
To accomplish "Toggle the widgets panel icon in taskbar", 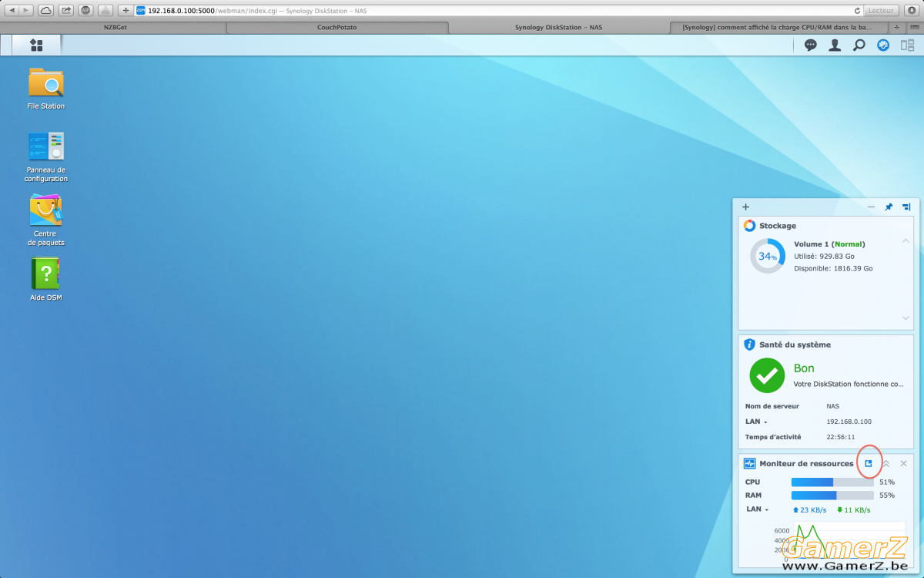I will 907,45.
